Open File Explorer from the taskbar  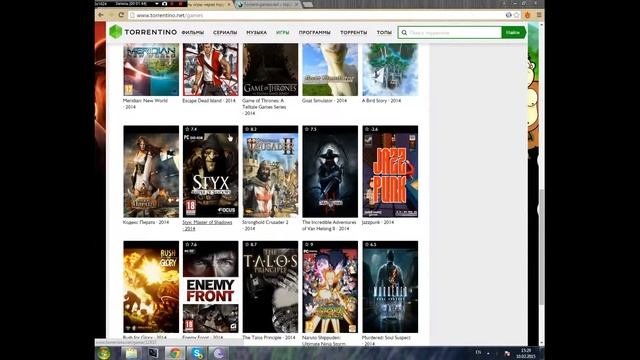(131, 353)
